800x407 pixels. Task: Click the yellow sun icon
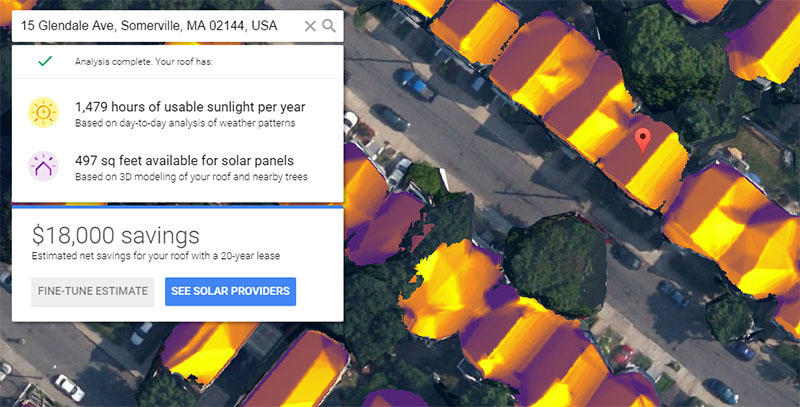44,114
